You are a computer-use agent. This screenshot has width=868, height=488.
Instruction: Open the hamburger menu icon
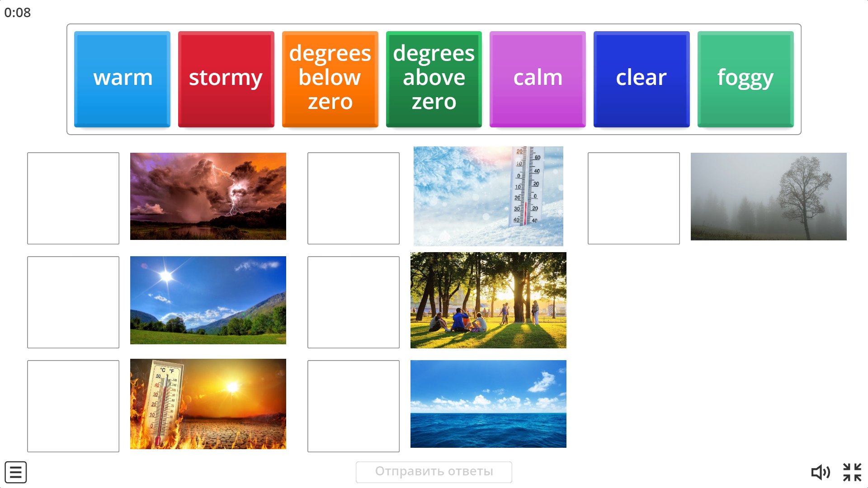(16, 472)
